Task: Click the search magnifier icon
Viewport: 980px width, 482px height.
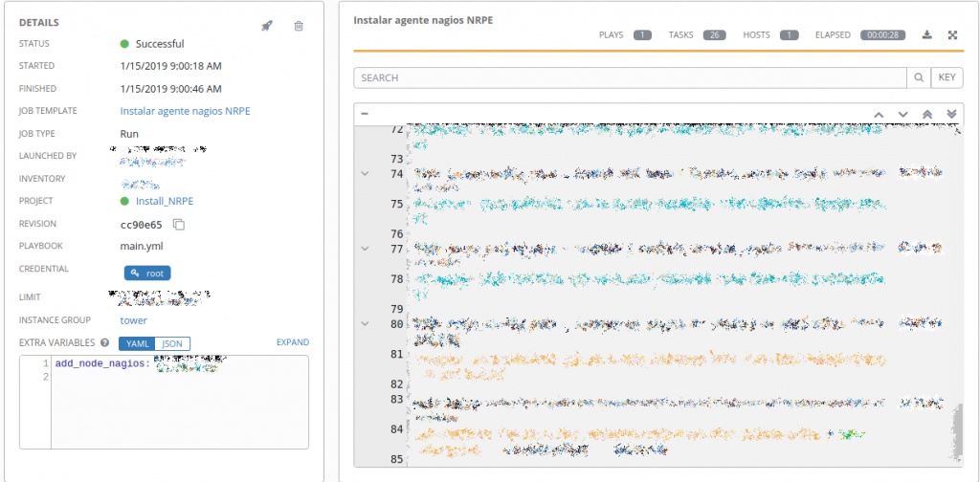Action: pos(919,77)
